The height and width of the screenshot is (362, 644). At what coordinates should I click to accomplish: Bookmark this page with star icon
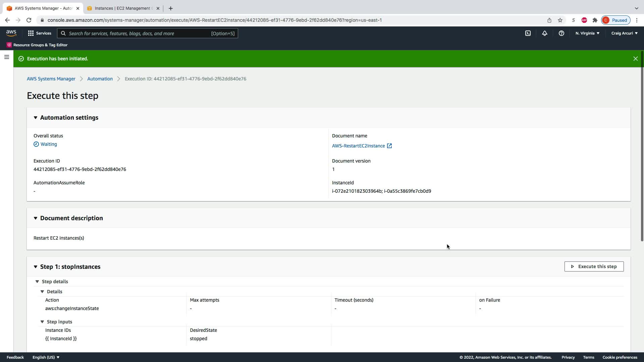[x=560, y=20]
